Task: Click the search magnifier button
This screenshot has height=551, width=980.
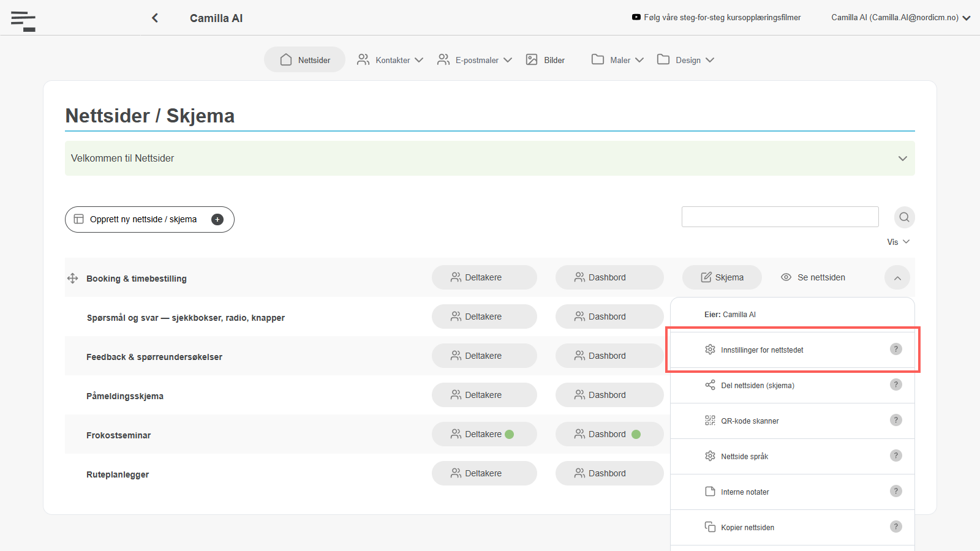Action: pyautogui.click(x=904, y=217)
